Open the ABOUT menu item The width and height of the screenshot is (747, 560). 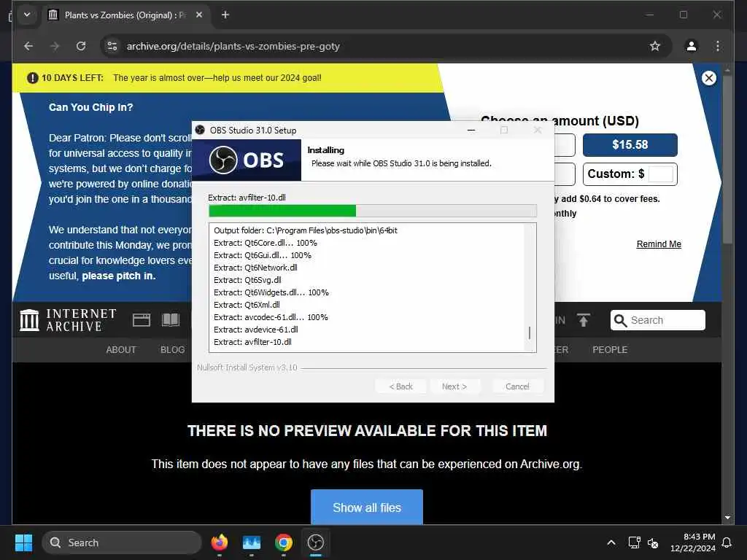pos(121,349)
